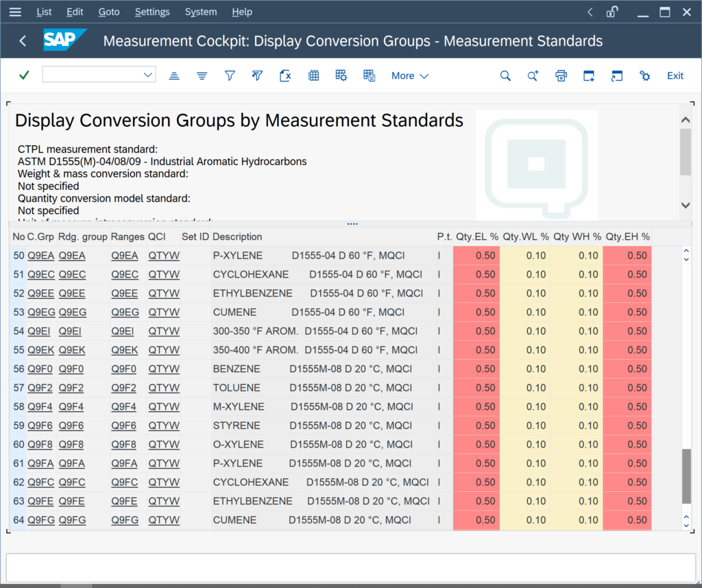Open the Q9EK link in Ranges column
702x588 pixels.
coord(125,350)
